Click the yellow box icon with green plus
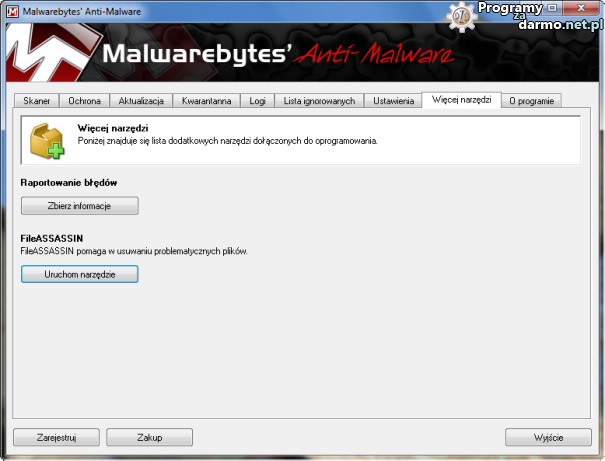 click(x=47, y=141)
